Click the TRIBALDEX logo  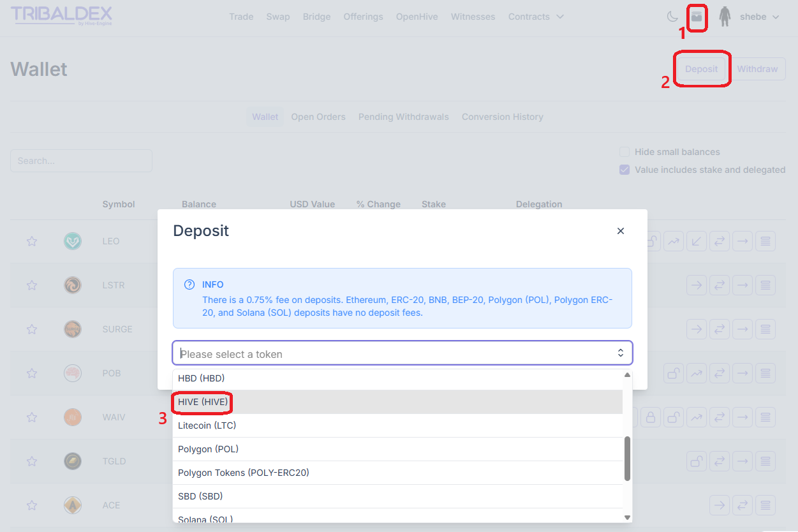click(x=61, y=15)
